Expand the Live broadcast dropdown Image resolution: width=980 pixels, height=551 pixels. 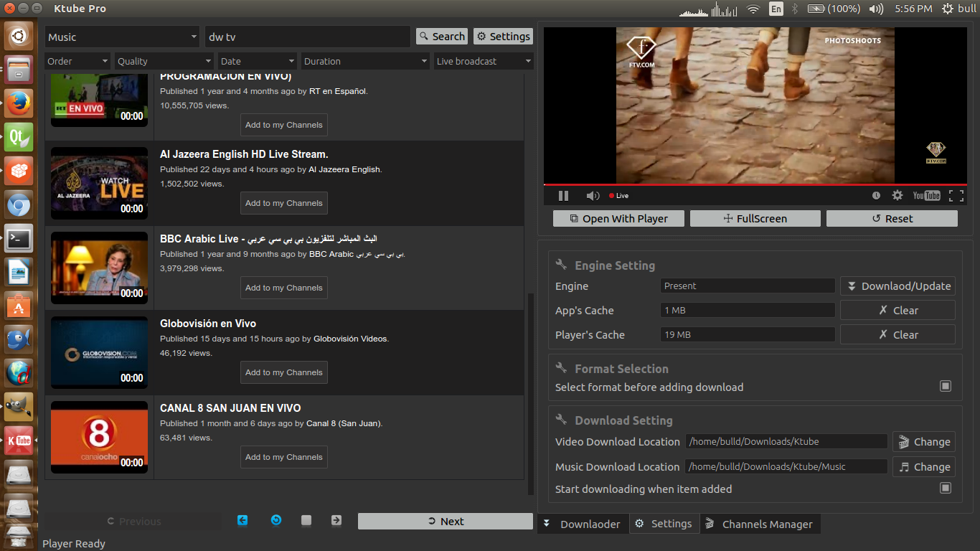point(484,61)
